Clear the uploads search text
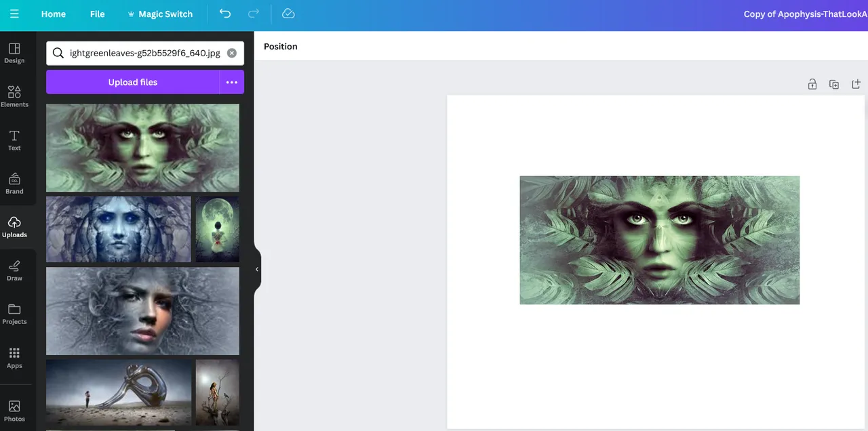Viewport: 868px width, 431px height. [232, 53]
